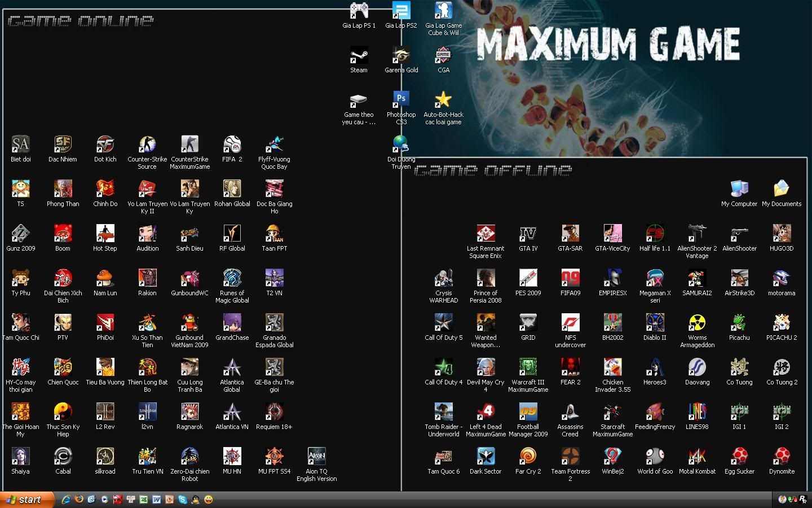This screenshot has height=508, width=812.
Task: Open the Windows start menu
Action: point(27,500)
